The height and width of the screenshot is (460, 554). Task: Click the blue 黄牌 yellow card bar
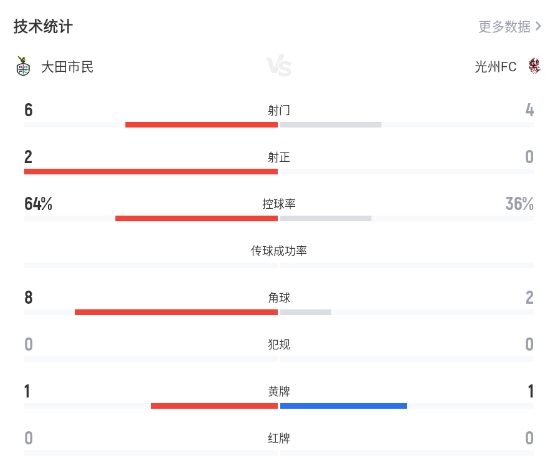[x=343, y=406]
